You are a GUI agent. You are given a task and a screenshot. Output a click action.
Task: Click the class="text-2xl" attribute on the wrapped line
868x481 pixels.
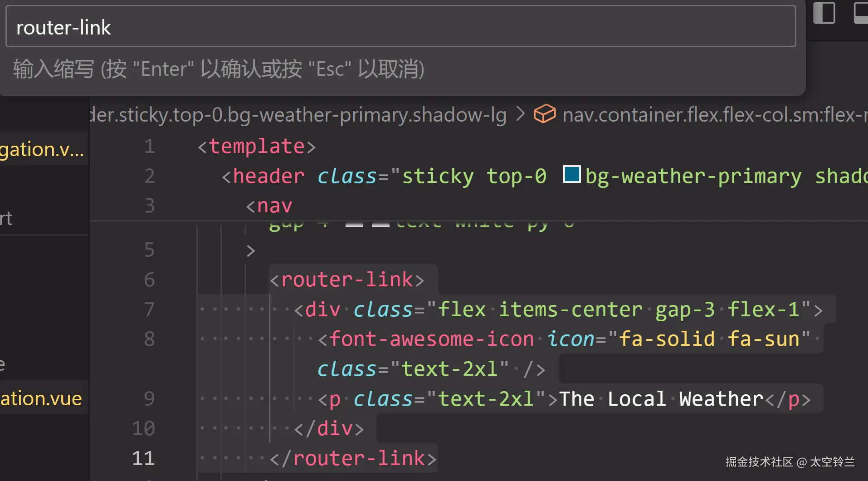point(413,369)
